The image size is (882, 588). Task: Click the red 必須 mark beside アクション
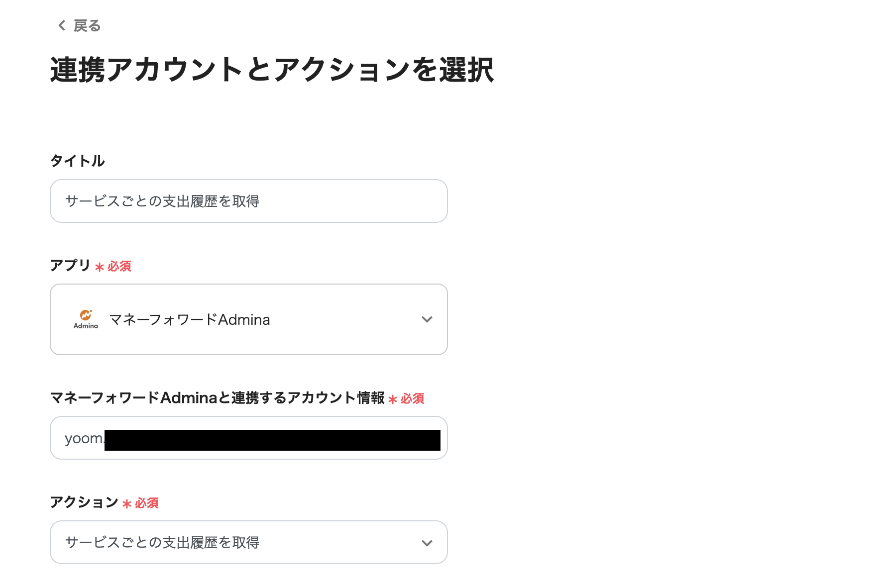[147, 503]
